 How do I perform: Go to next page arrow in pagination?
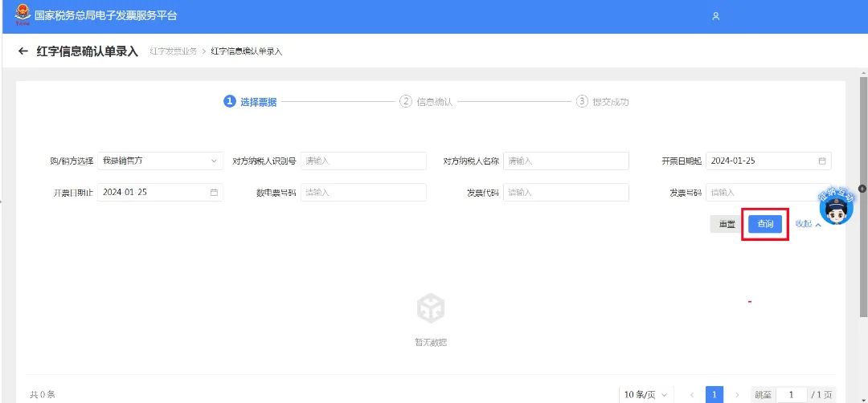click(737, 395)
